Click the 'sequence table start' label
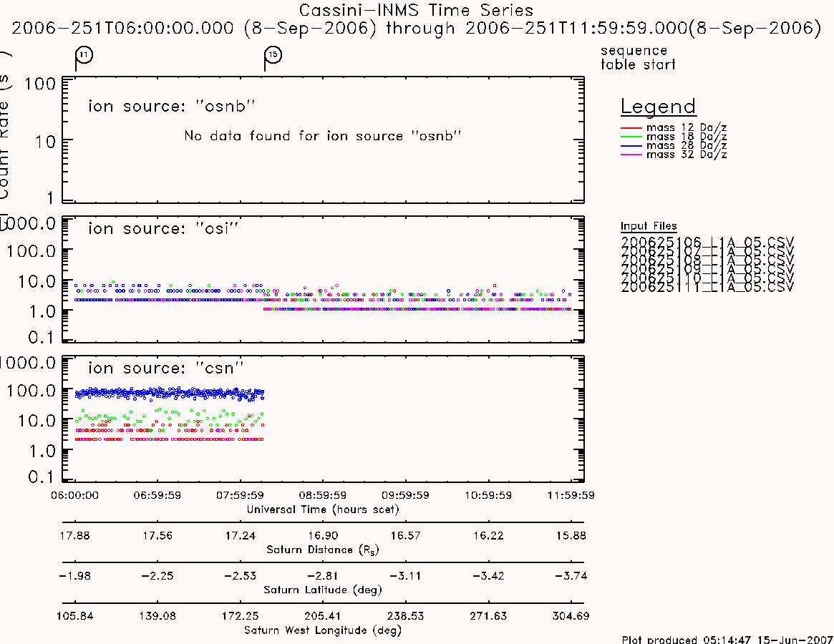The height and width of the screenshot is (644, 834). pyautogui.click(x=638, y=57)
